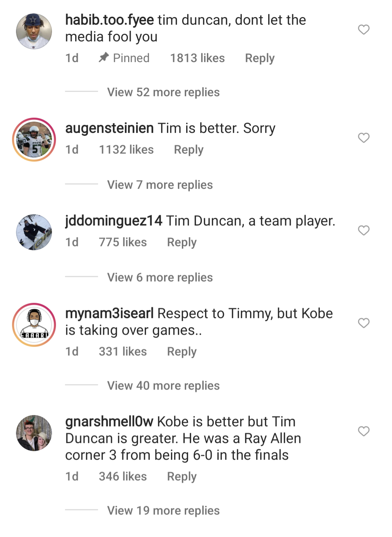Viewport: 392px width, 537px height.
Task: Open augensteinien's profile picture
Action: [x=34, y=139]
